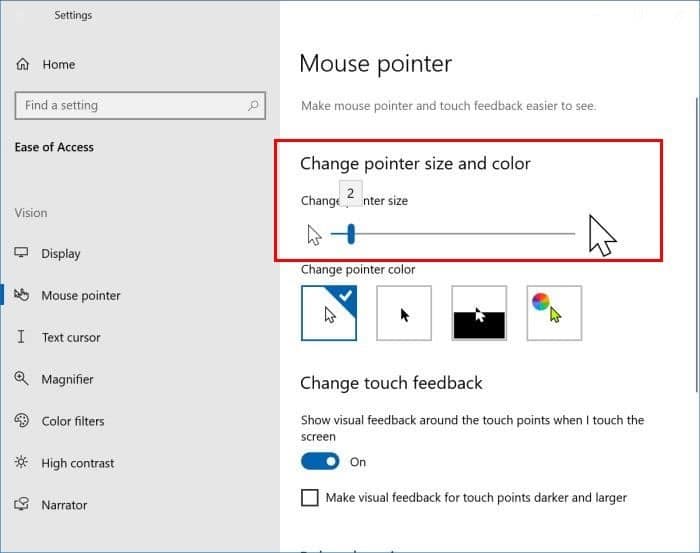The image size is (700, 553).
Task: Choose inverted pointer color option
Action: [x=479, y=313]
